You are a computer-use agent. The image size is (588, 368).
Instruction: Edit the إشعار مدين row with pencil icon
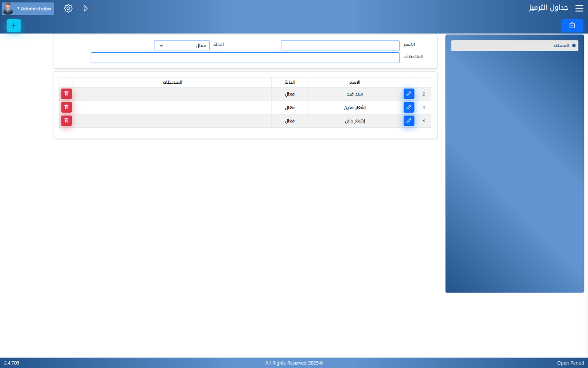point(408,107)
